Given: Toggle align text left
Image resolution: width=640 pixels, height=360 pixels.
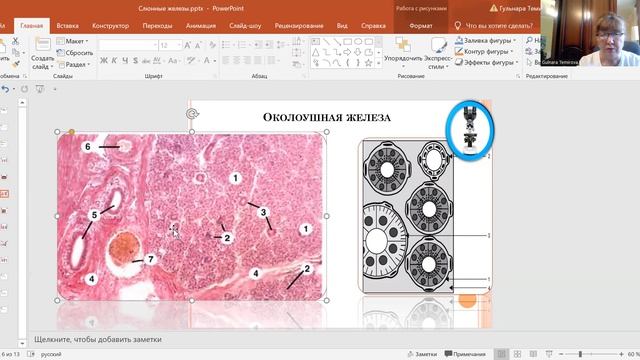Looking at the screenshot, I should (226, 60).
